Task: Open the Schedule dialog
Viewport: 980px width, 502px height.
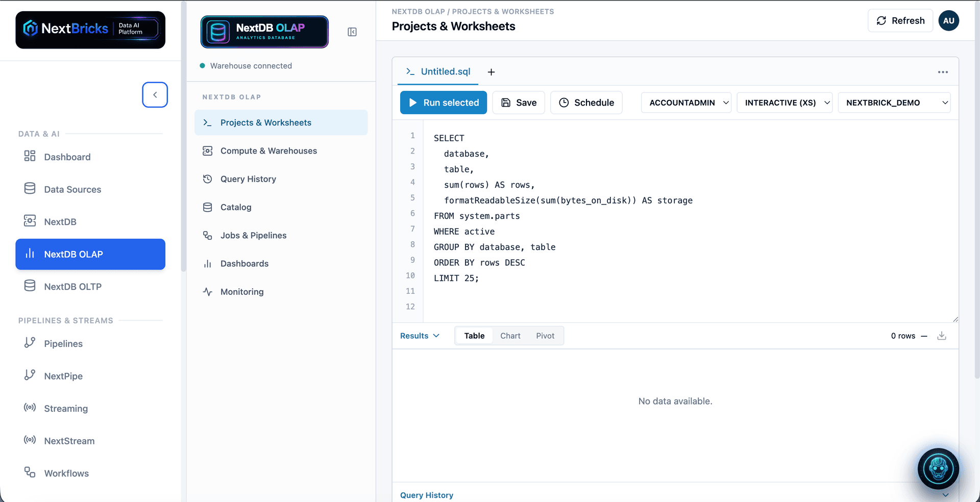Action: tap(586, 103)
